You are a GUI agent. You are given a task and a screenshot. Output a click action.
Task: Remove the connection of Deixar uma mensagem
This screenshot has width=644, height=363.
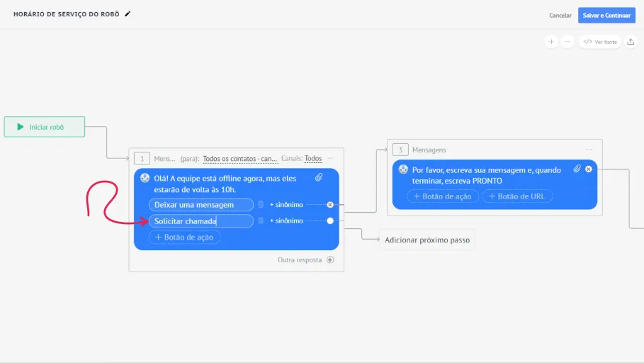330,205
